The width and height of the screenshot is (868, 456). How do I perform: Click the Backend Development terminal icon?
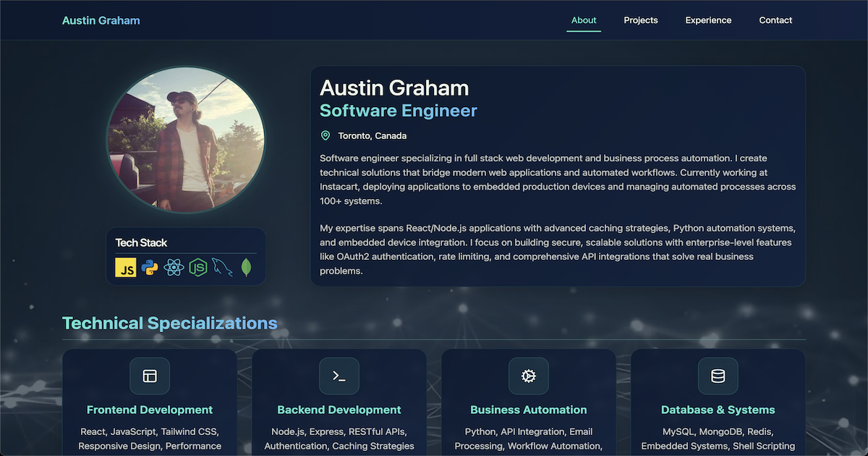pos(339,376)
